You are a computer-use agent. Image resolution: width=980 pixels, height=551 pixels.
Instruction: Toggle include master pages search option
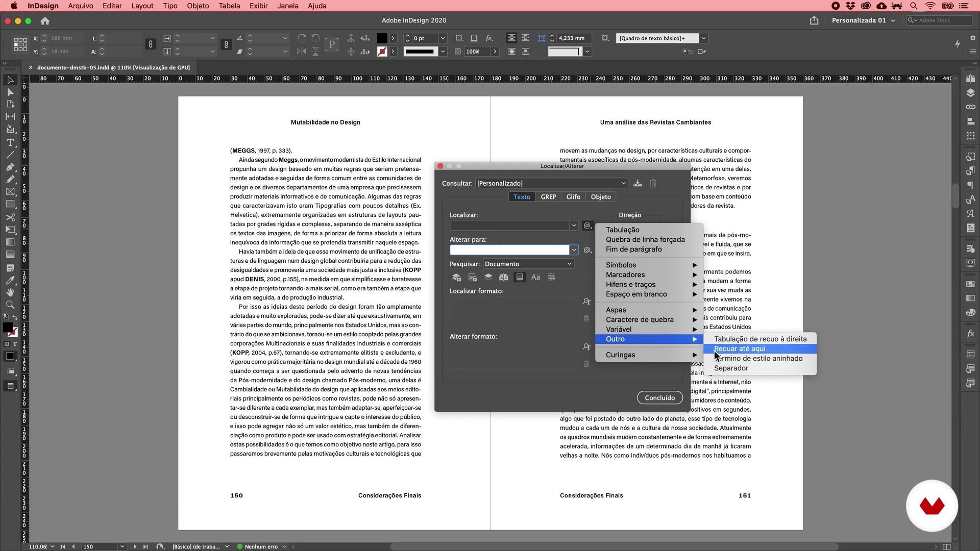(x=503, y=277)
